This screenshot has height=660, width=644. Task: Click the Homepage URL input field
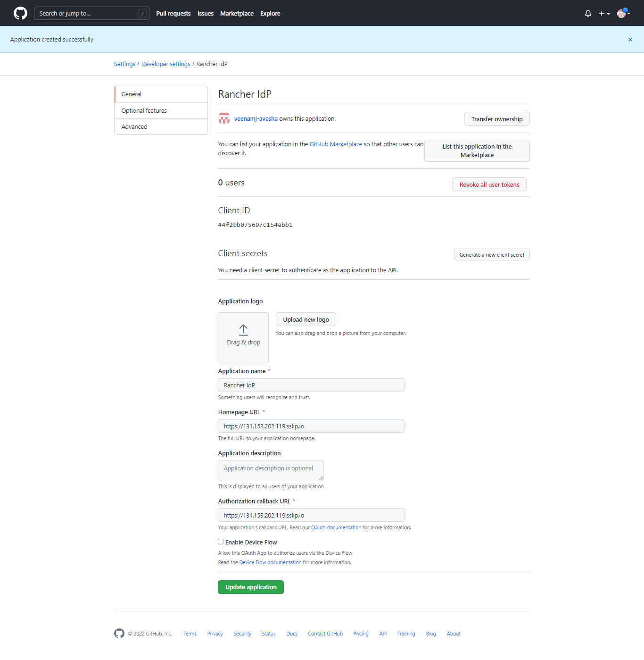click(311, 426)
